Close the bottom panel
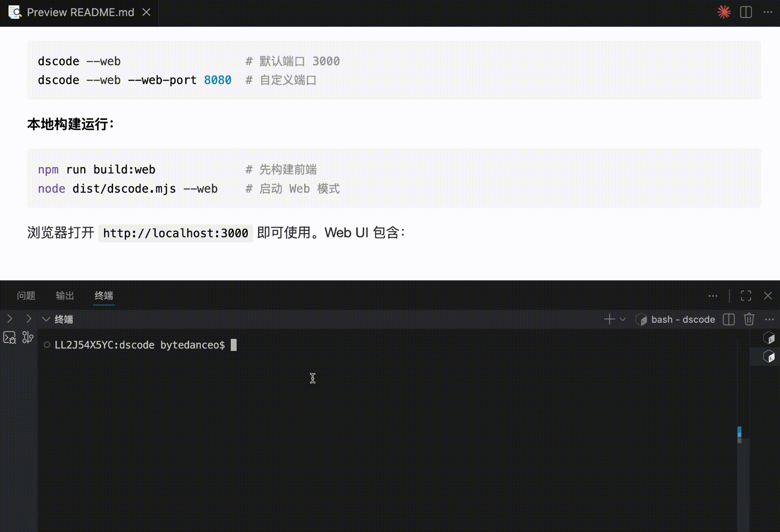 tap(768, 296)
